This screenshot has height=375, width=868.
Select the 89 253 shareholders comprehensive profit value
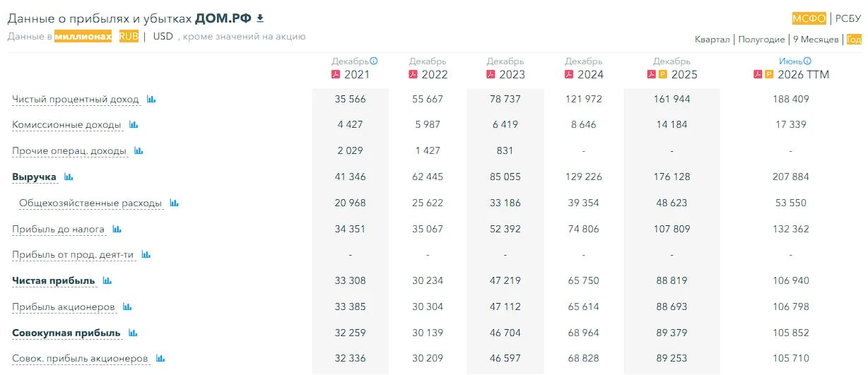point(671,359)
